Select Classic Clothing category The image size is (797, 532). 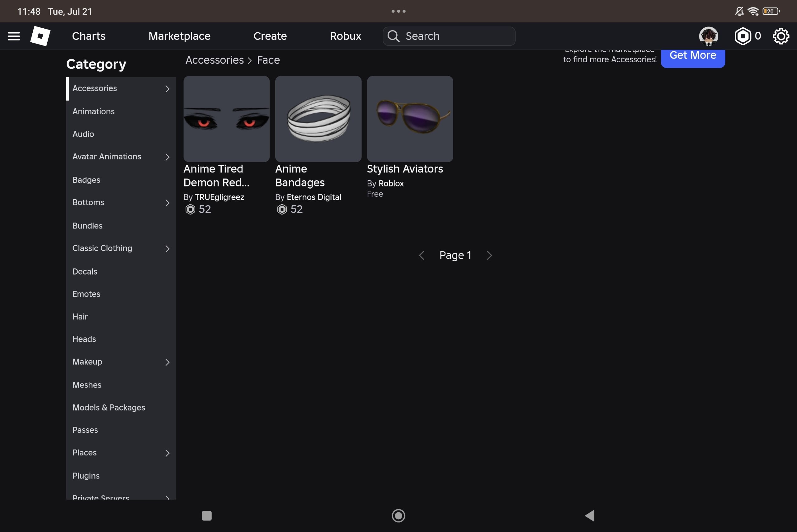pos(121,248)
